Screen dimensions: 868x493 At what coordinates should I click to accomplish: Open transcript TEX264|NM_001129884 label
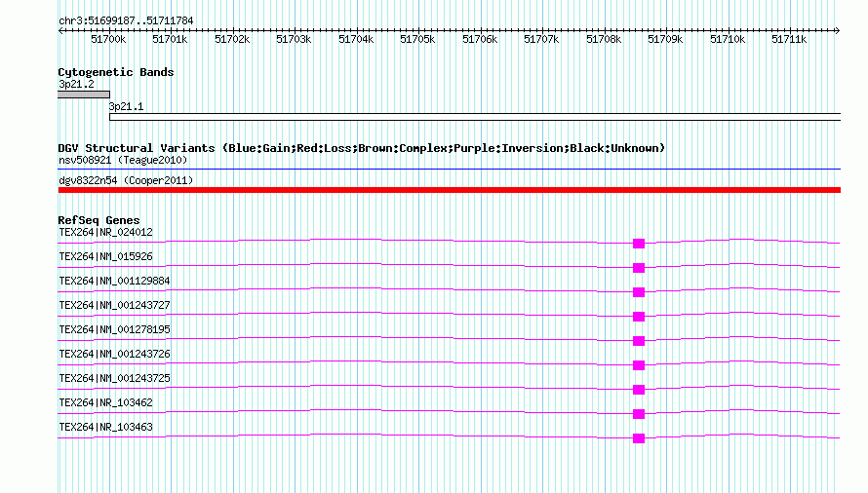pyautogui.click(x=114, y=281)
